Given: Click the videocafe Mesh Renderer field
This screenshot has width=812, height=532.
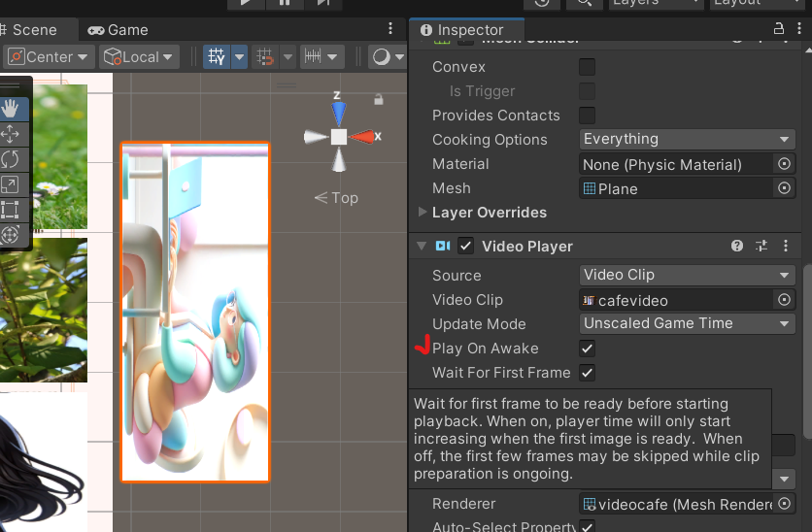Looking at the screenshot, I should click(x=676, y=504).
